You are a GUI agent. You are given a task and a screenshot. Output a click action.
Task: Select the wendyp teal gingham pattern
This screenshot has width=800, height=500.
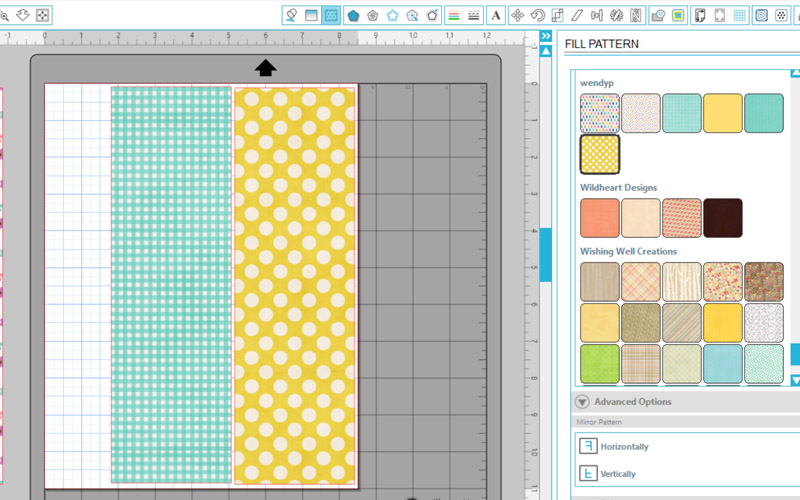point(682,113)
